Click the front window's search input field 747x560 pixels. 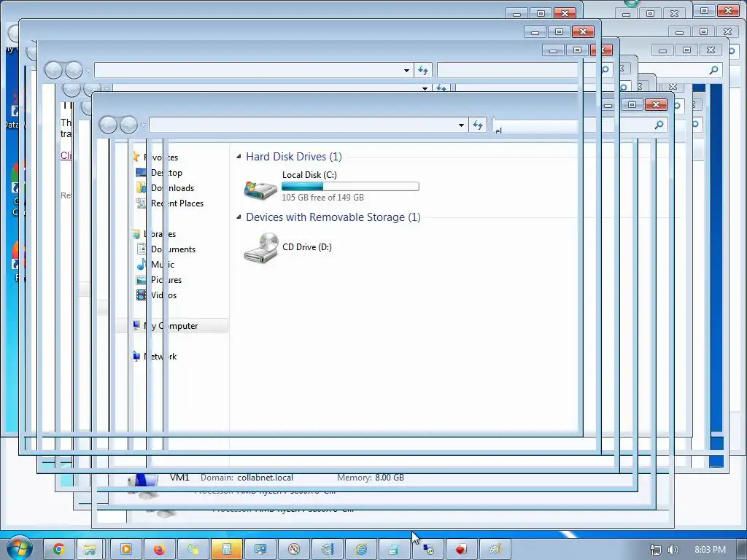[572, 125]
